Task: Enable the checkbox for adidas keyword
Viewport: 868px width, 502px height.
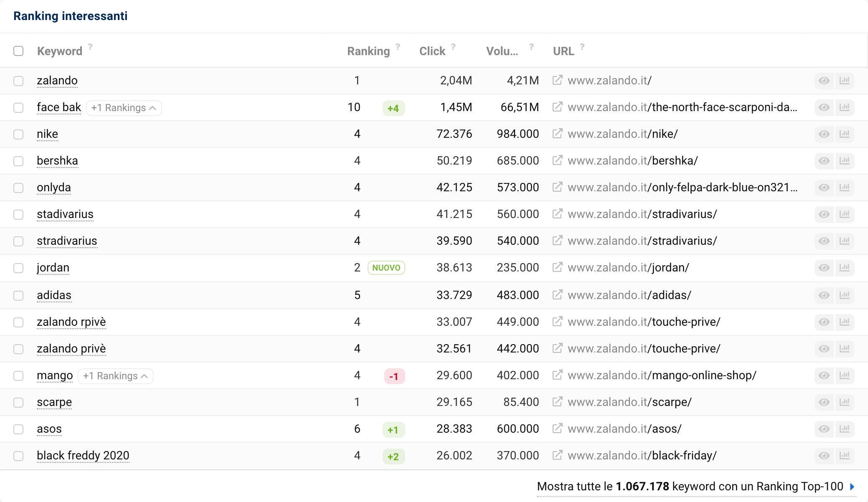Action: coord(18,294)
